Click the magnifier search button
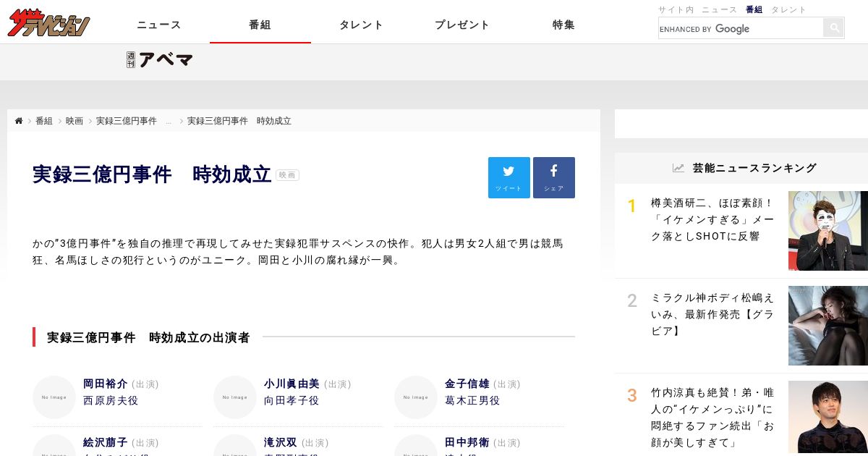Image resolution: width=868 pixels, height=456 pixels. [x=834, y=28]
